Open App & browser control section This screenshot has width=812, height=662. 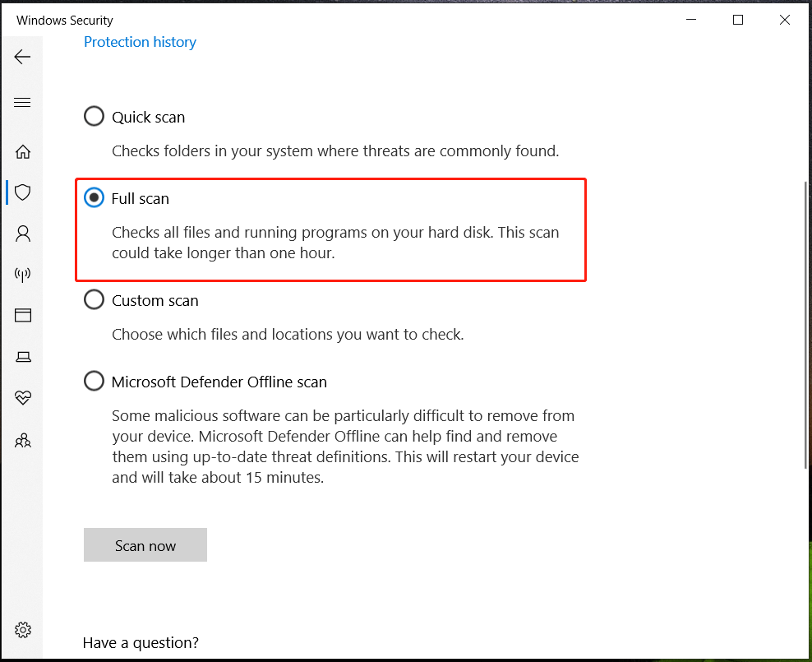[22, 316]
